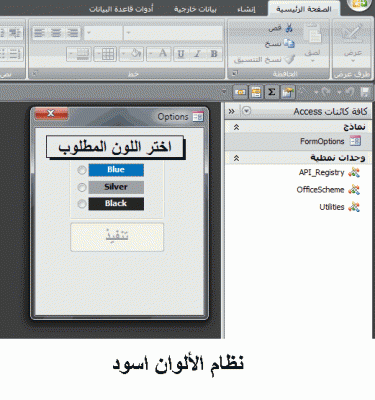Click the كافة كائنات Access pane header
The image size is (375, 400).
(x=330, y=111)
